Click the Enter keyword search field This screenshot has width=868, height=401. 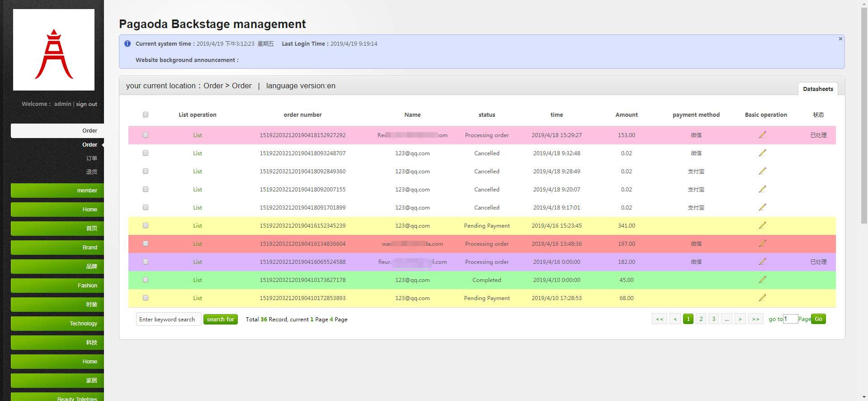pos(168,319)
